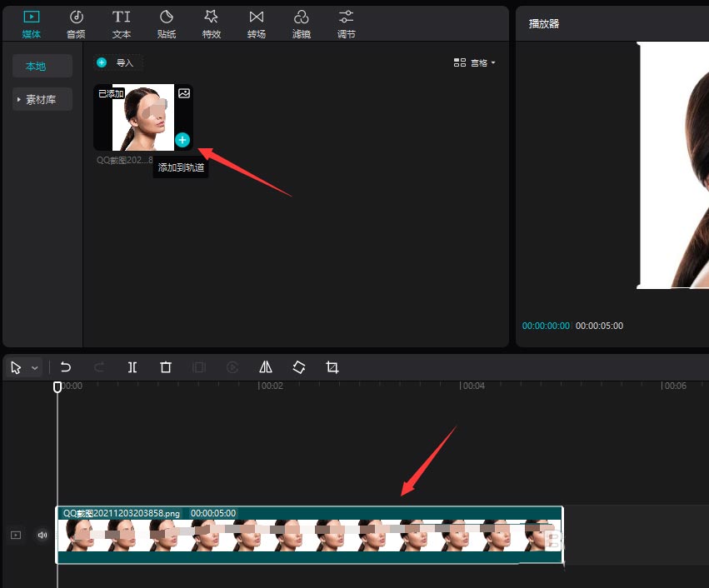Open the 滤镜 filters panel
The height and width of the screenshot is (588, 709).
[x=302, y=23]
